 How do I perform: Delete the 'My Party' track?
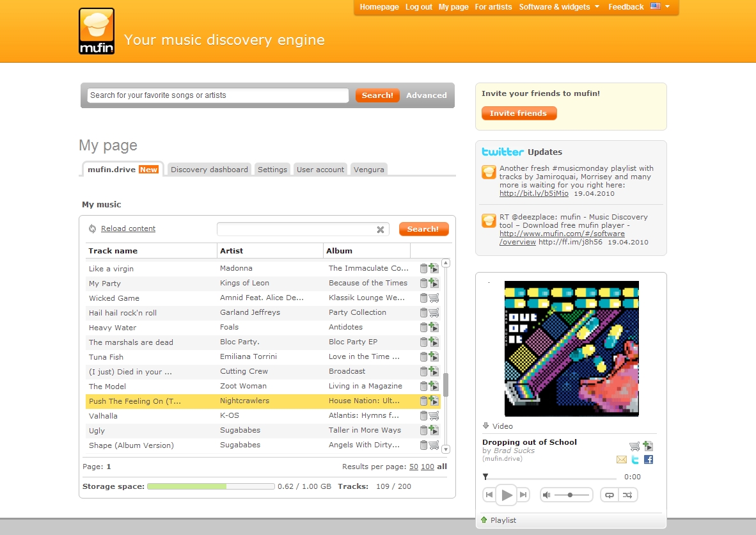[423, 283]
